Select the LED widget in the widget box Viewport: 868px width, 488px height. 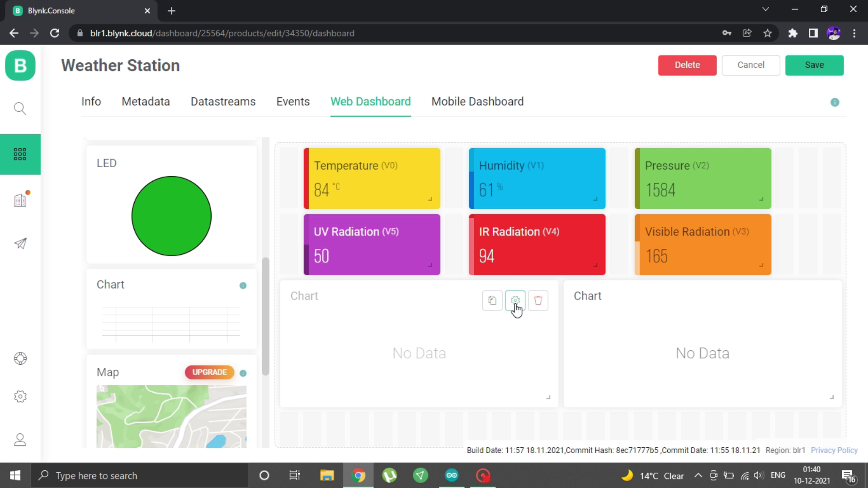[171, 205]
